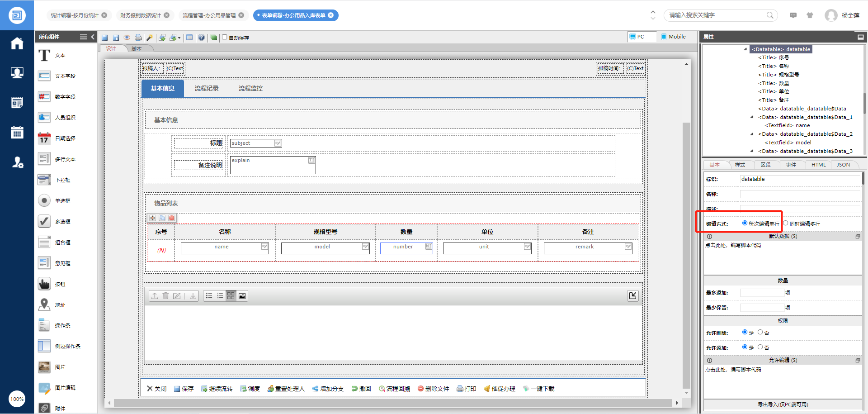
Task: Enable the 自动保存 checkbox
Action: point(225,37)
